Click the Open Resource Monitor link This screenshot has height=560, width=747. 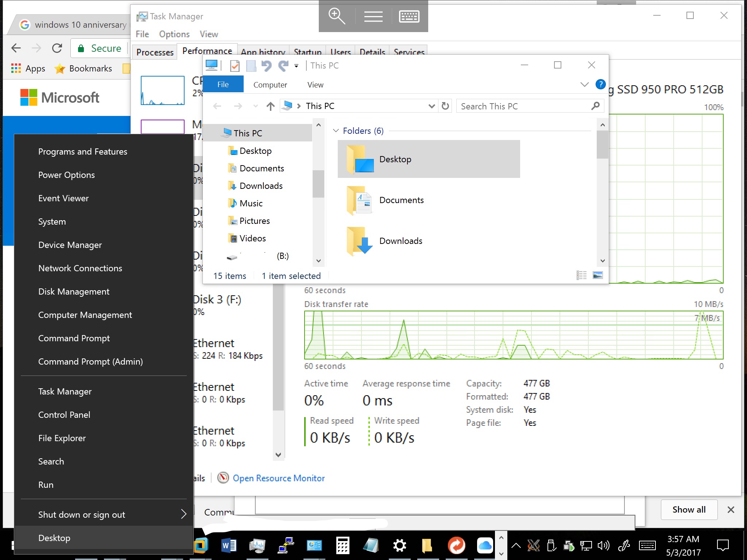(x=279, y=478)
